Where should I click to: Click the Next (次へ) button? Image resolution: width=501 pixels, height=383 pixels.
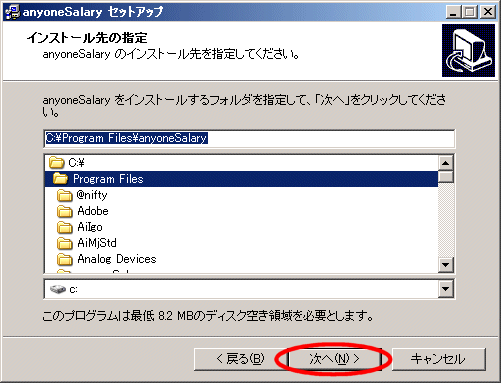(334, 359)
